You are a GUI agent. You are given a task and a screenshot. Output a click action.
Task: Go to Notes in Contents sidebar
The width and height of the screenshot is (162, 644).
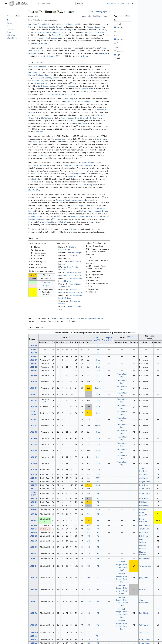(x=8, y=32)
